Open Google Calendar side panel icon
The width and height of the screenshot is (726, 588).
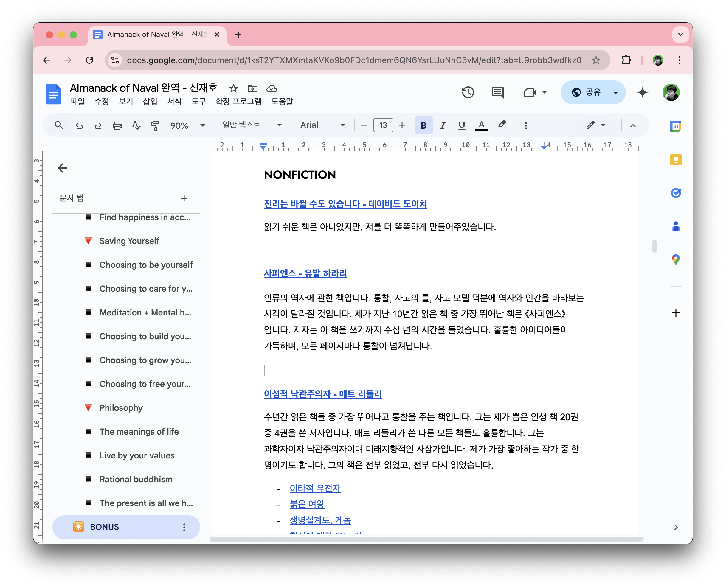click(676, 126)
